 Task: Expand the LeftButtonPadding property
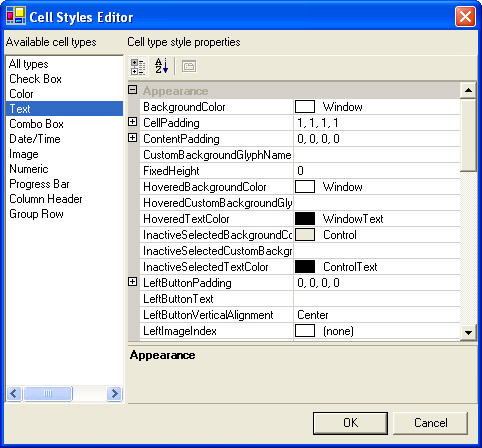[133, 282]
